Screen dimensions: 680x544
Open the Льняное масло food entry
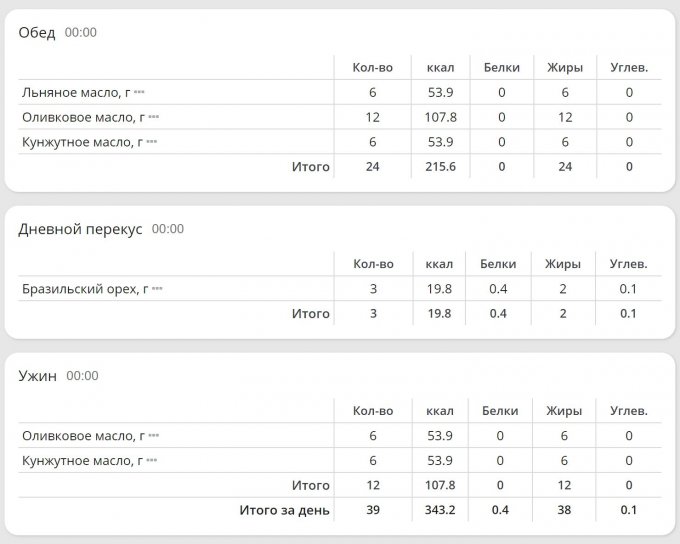tap(76, 92)
